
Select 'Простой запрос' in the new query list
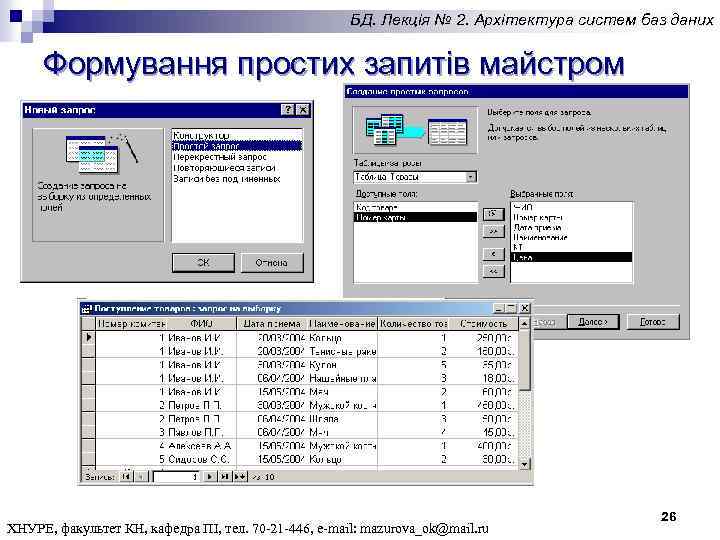click(237, 146)
